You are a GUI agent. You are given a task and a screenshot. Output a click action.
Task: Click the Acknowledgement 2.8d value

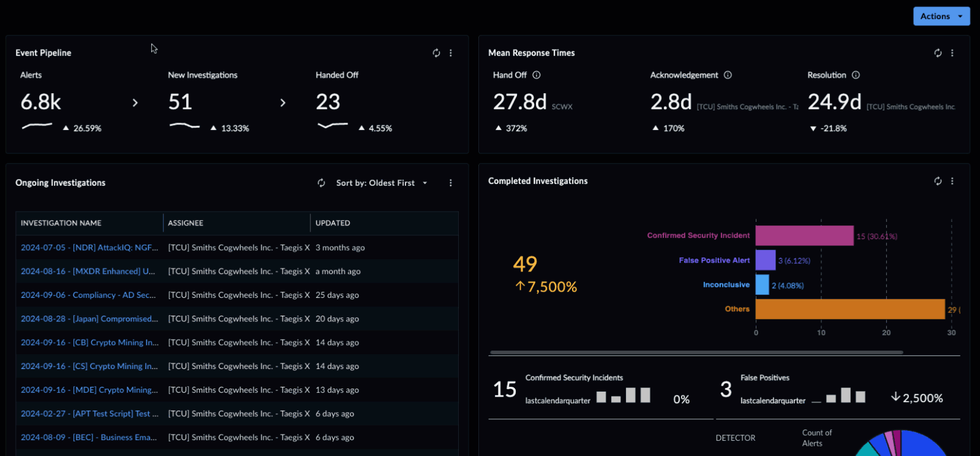pos(671,102)
